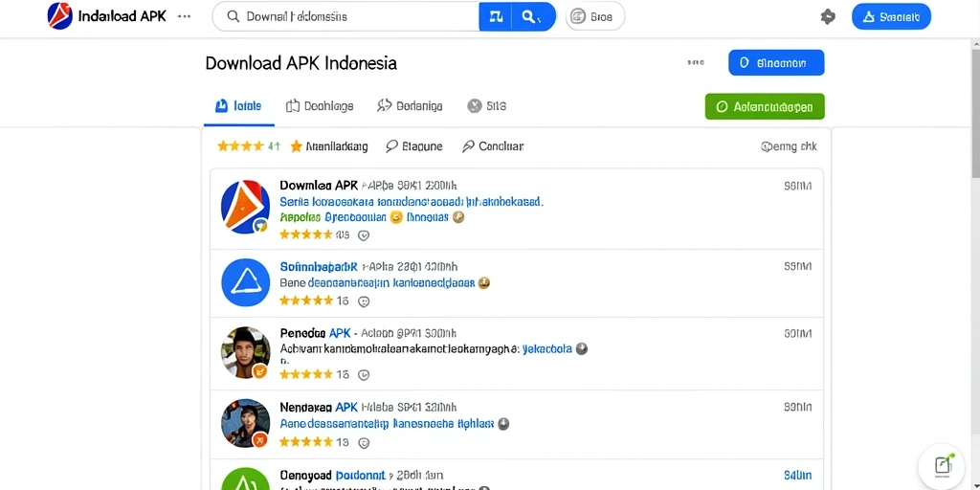980x490 pixels.
Task: Select the Etaoune filter option
Action: coord(413,146)
